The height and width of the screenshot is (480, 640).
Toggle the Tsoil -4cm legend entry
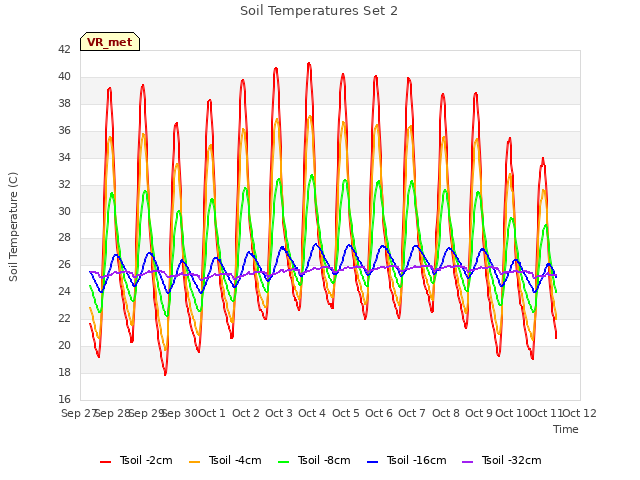225,460
